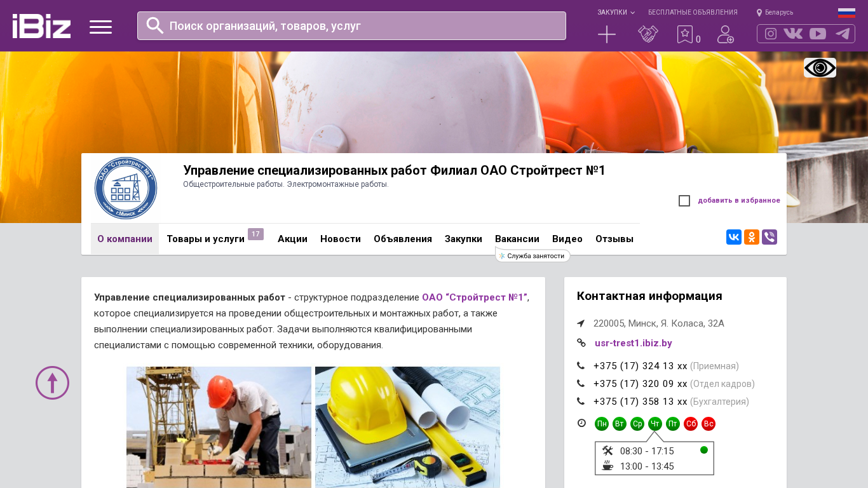
Task: Open the yellow helmet blueprint photo
Action: pos(407,427)
